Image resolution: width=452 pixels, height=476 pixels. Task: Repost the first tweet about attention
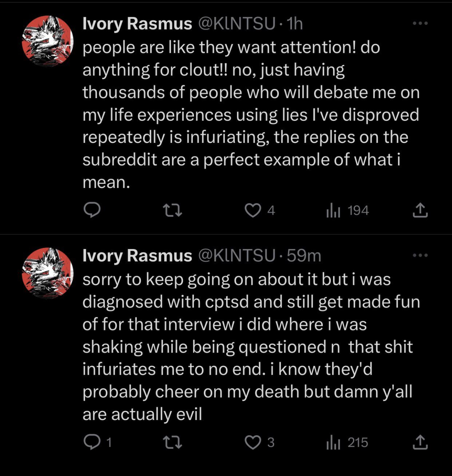pyautogui.click(x=173, y=210)
